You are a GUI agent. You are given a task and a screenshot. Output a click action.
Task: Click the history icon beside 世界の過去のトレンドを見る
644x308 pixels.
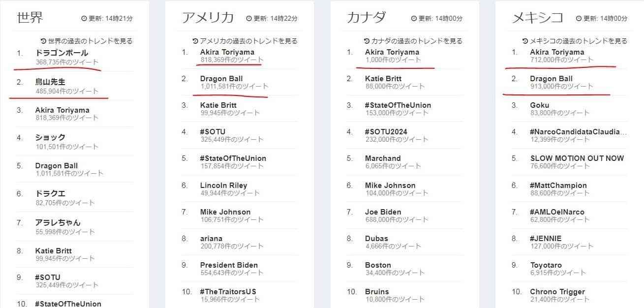pyautogui.click(x=43, y=41)
